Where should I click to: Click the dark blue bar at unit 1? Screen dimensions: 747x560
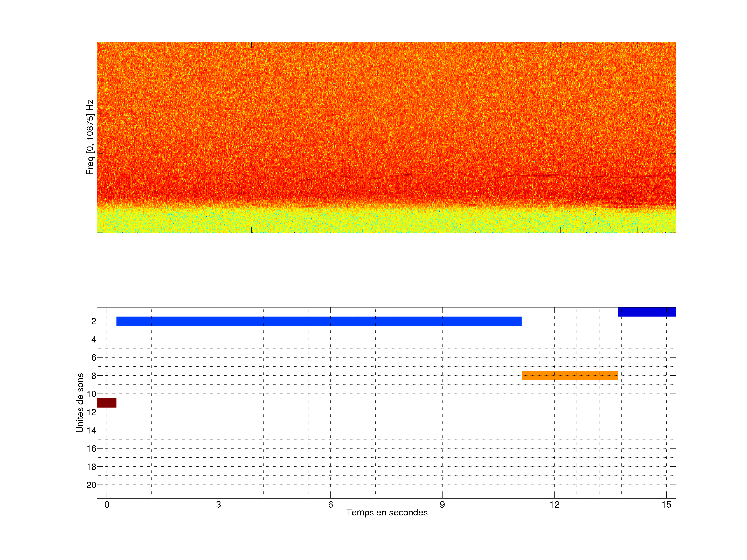pos(647,312)
